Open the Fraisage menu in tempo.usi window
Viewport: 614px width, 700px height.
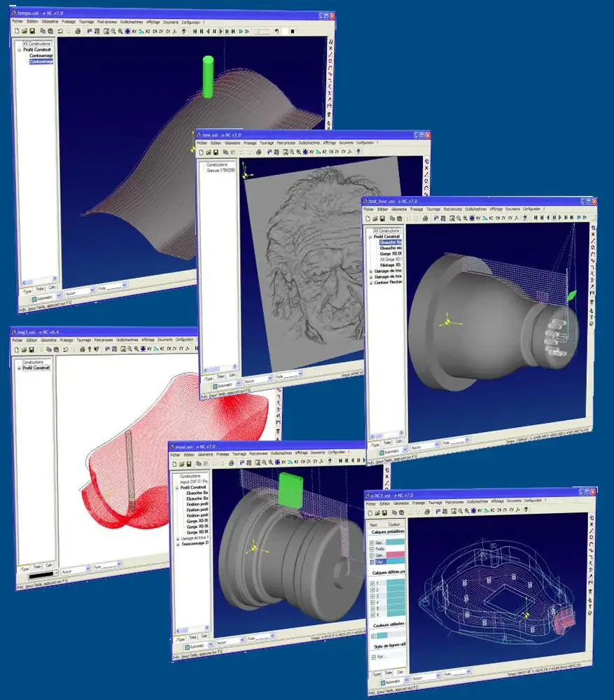[69, 22]
